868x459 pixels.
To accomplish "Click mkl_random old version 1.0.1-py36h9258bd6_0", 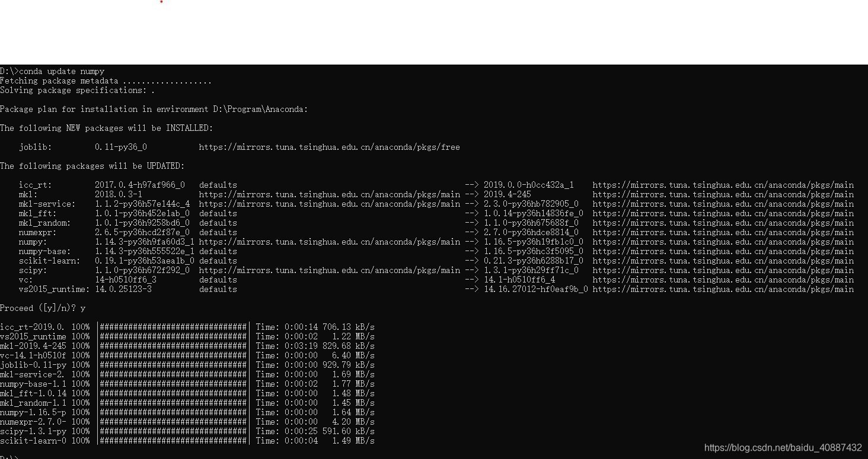I will coord(142,223).
